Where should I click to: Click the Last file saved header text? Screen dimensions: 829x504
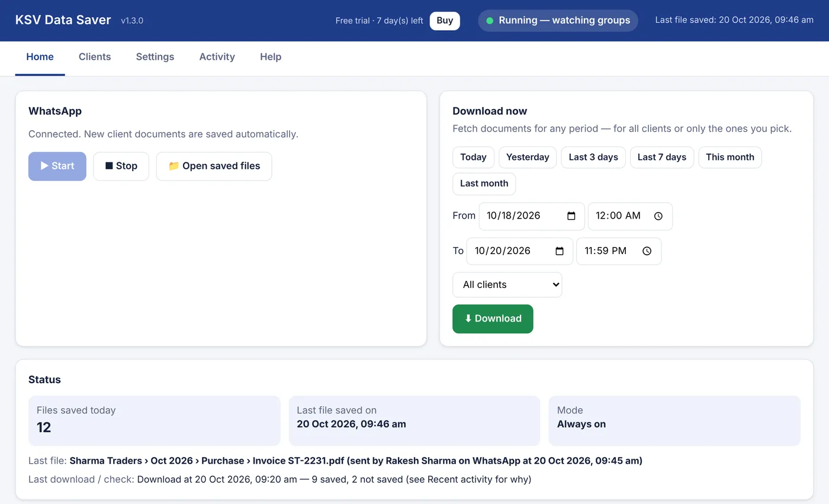pos(734,20)
